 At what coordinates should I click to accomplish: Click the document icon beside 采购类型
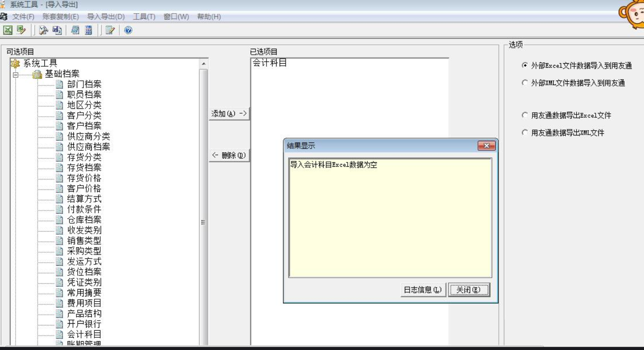[x=60, y=251]
